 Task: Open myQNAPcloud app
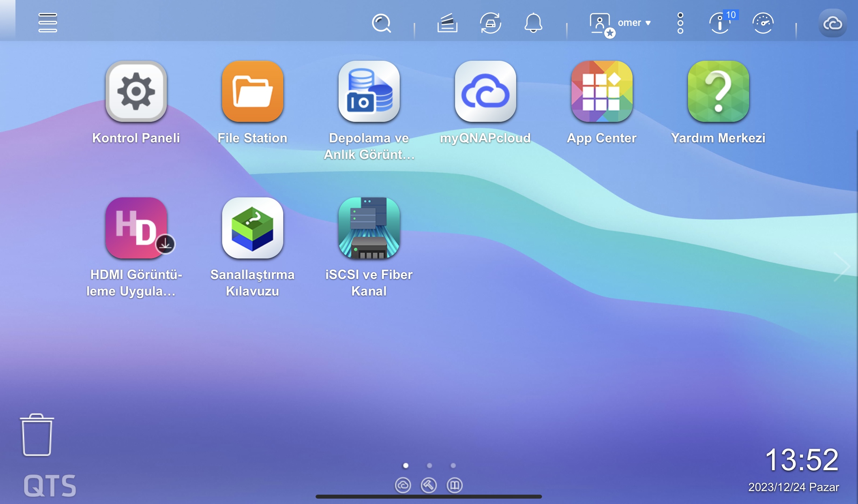[x=486, y=91]
